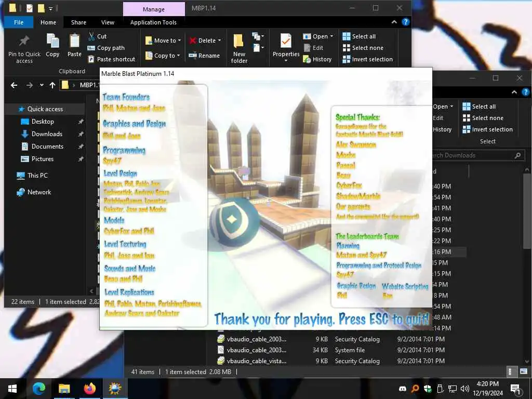The height and width of the screenshot is (399, 532).
Task: Click Copy path in the ribbon
Action: [106, 48]
